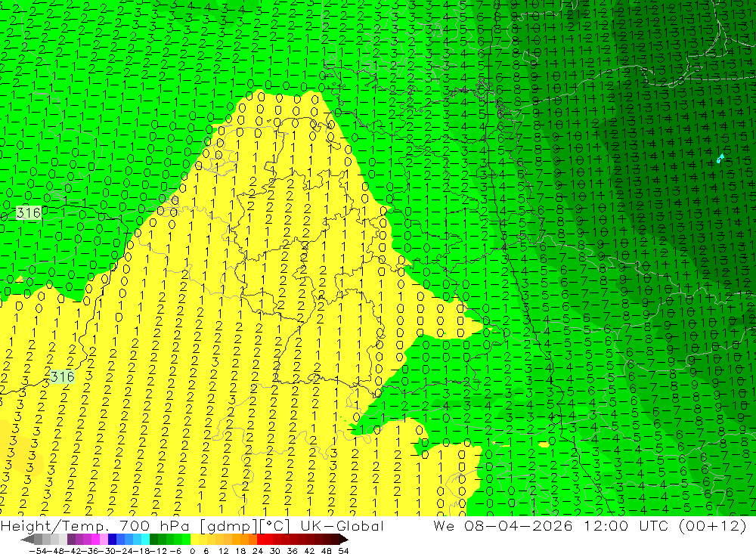Click the '-54' value on the legend

[x=39, y=551]
